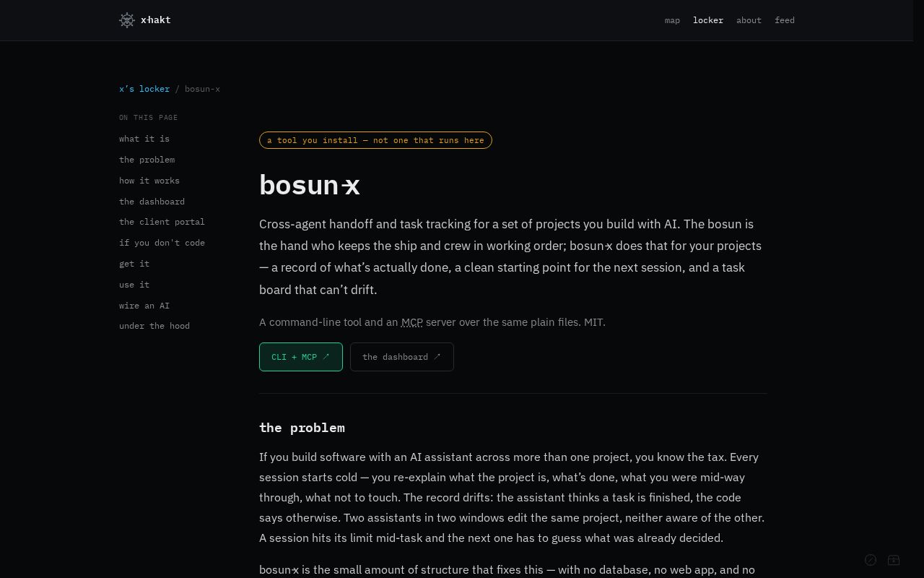This screenshot has width=924, height=578.
Task: Click 'the dashboard' button with arrow
Action: [402, 357]
